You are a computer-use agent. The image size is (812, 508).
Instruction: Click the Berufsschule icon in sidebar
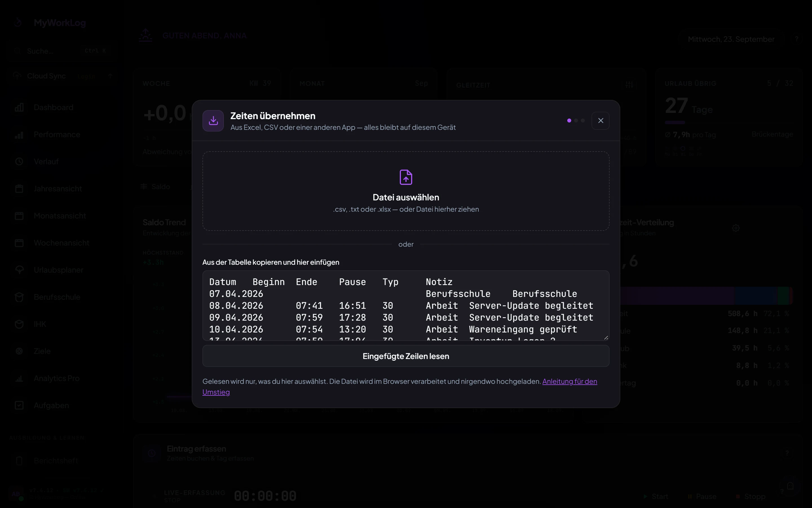[19, 297]
